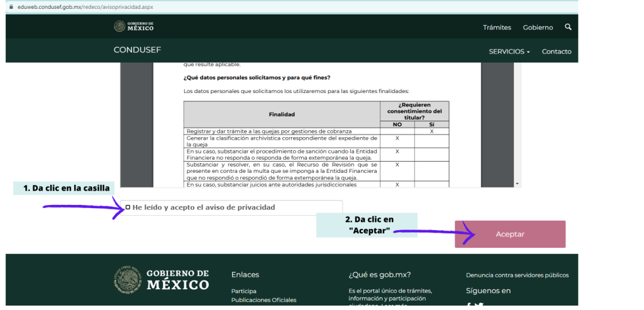644x310 pixels.
Task: Click the search magnifier icon in header
Action: (568, 27)
